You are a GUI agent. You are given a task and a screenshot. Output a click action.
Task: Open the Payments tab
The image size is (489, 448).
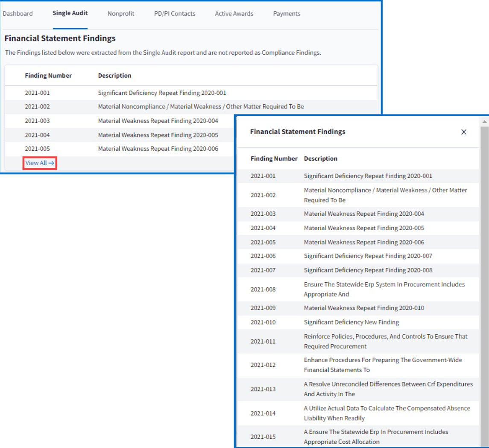(287, 14)
